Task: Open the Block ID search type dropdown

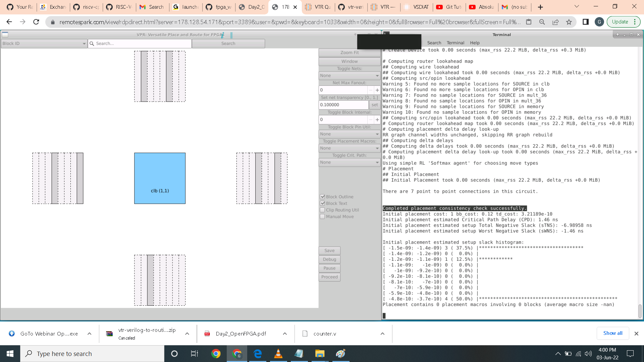Action: [x=44, y=44]
